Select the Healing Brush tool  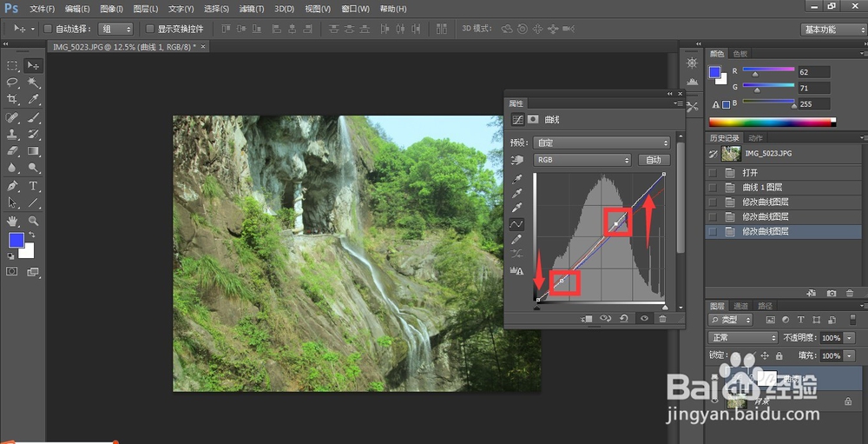tap(11, 117)
